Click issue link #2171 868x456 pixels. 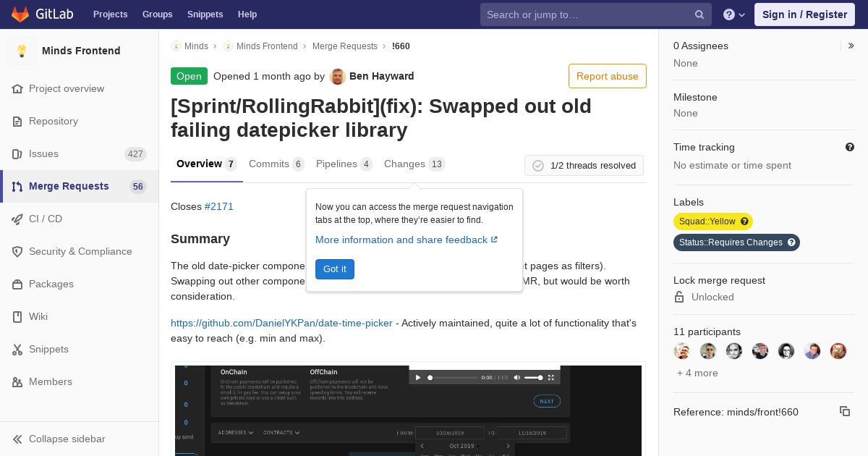click(x=219, y=206)
